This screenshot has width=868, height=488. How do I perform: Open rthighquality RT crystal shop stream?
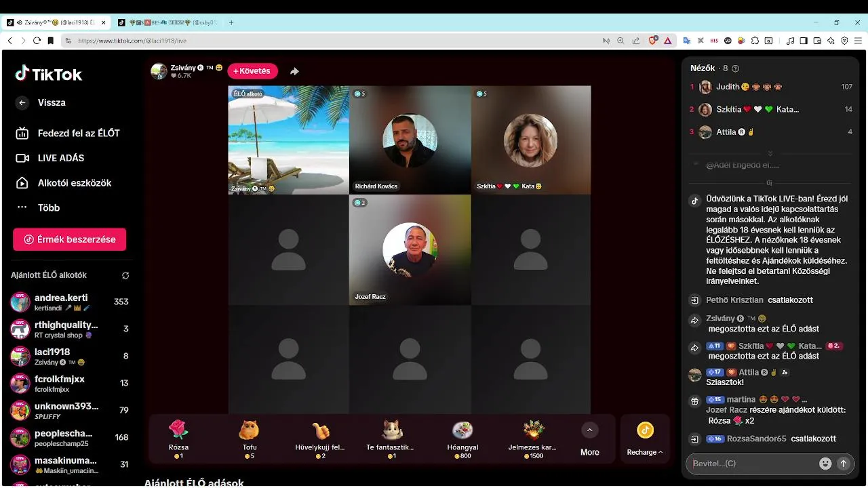pyautogui.click(x=70, y=329)
